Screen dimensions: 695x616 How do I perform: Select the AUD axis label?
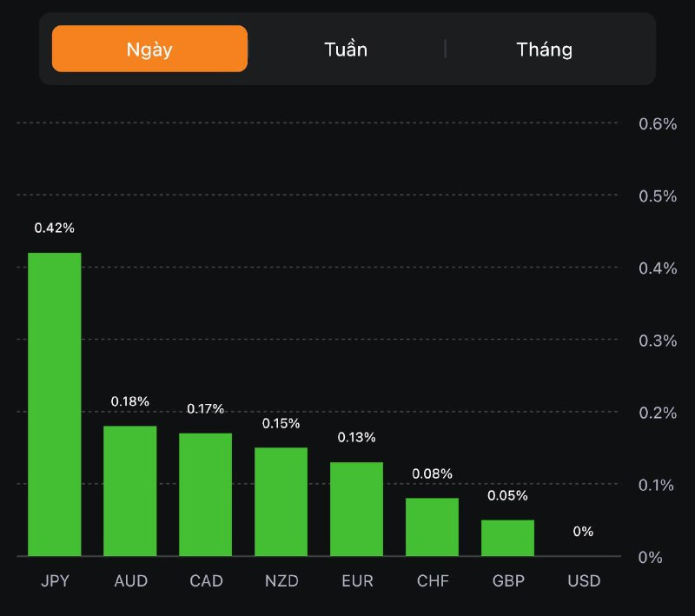[x=130, y=580]
